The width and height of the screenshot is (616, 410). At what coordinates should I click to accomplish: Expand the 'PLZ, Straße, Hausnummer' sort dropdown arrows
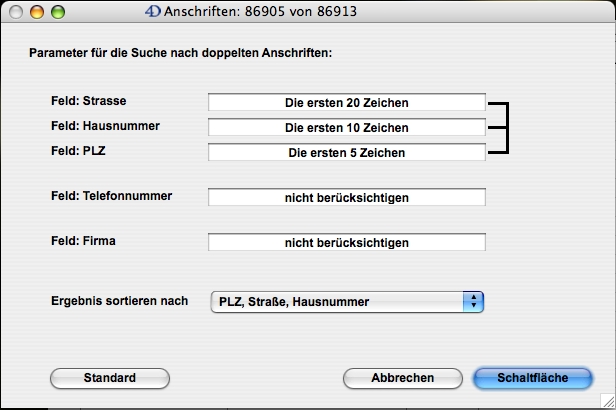[474, 301]
